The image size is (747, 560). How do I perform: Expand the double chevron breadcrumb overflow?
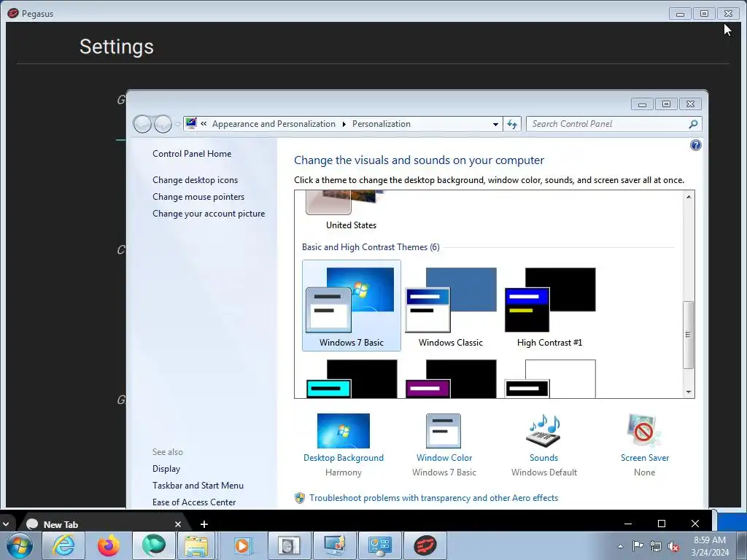coord(204,124)
